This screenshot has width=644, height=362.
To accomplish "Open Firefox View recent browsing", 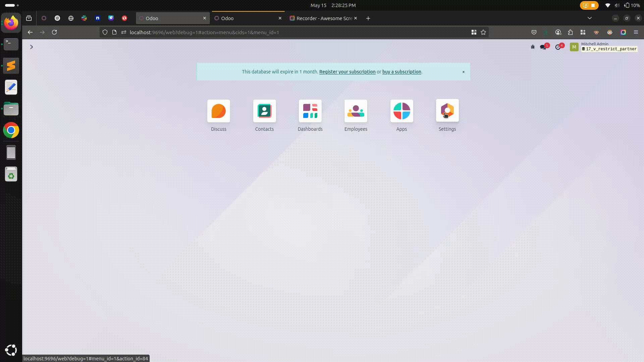I will (x=29, y=18).
